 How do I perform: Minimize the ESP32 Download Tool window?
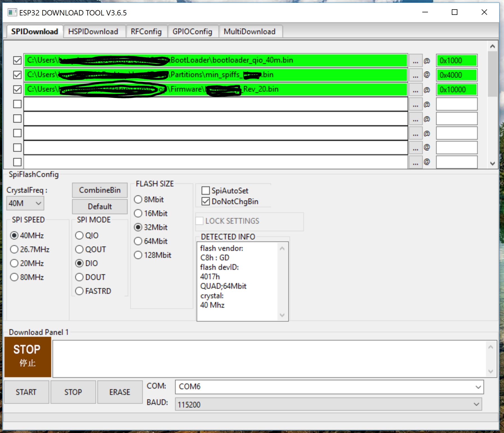(x=425, y=12)
